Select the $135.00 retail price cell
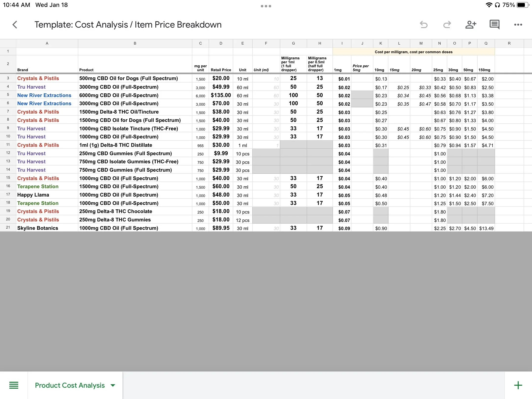The image size is (532, 399). (x=221, y=95)
